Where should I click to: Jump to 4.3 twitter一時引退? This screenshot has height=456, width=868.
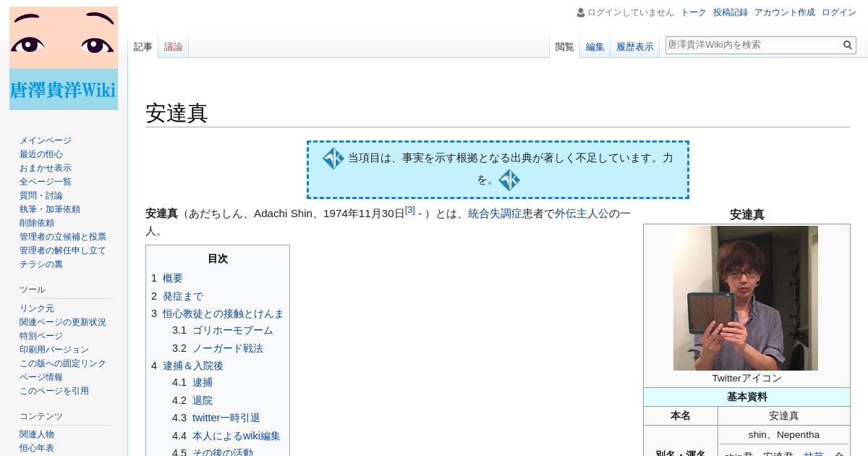pos(216,418)
